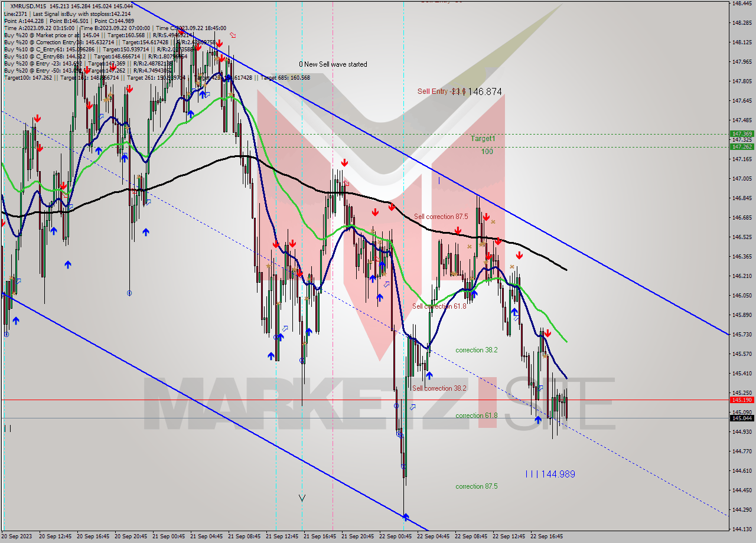Image resolution: width=756 pixels, height=543 pixels.
Task: Click the 145.410 price axis value
Action: (x=741, y=373)
